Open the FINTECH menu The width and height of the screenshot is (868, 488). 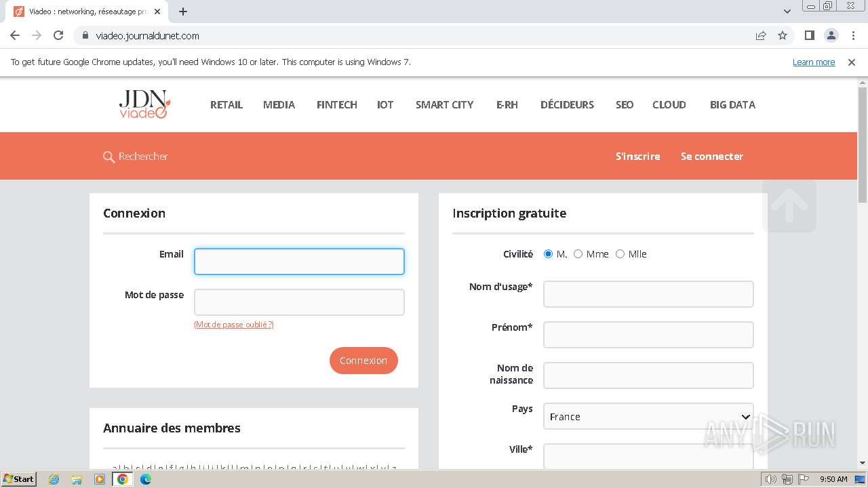coord(336,104)
